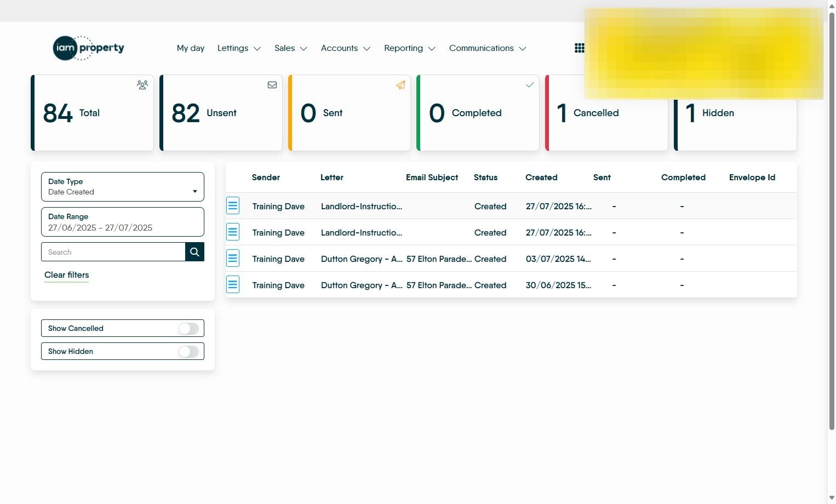This screenshot has height=504, width=836.
Task: Open the Accounts menu
Action: [x=346, y=48]
